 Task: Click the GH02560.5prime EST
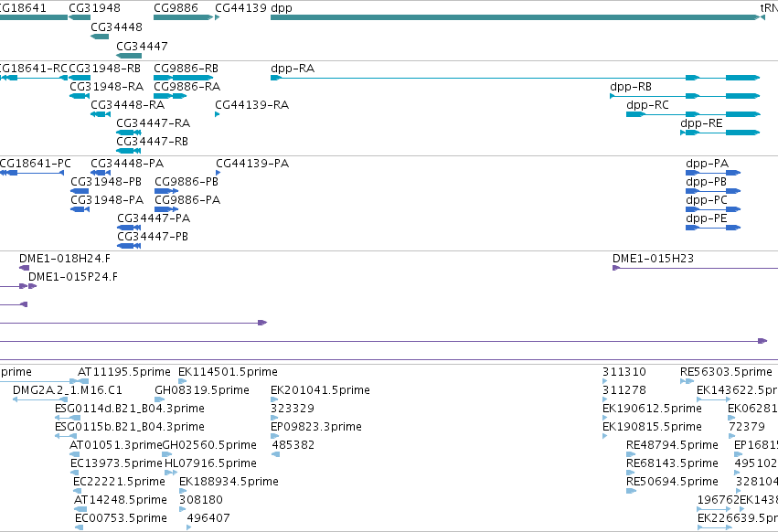(x=166, y=454)
